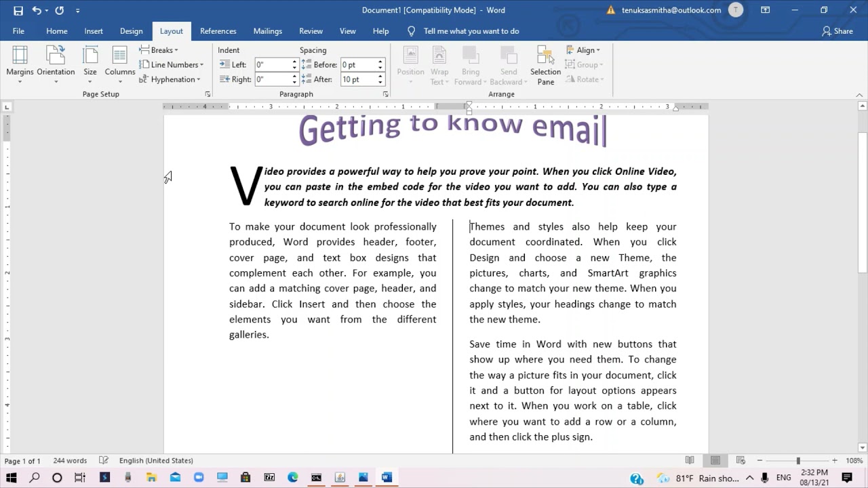The width and height of the screenshot is (868, 488).
Task: Click the Share button
Action: pos(837,31)
